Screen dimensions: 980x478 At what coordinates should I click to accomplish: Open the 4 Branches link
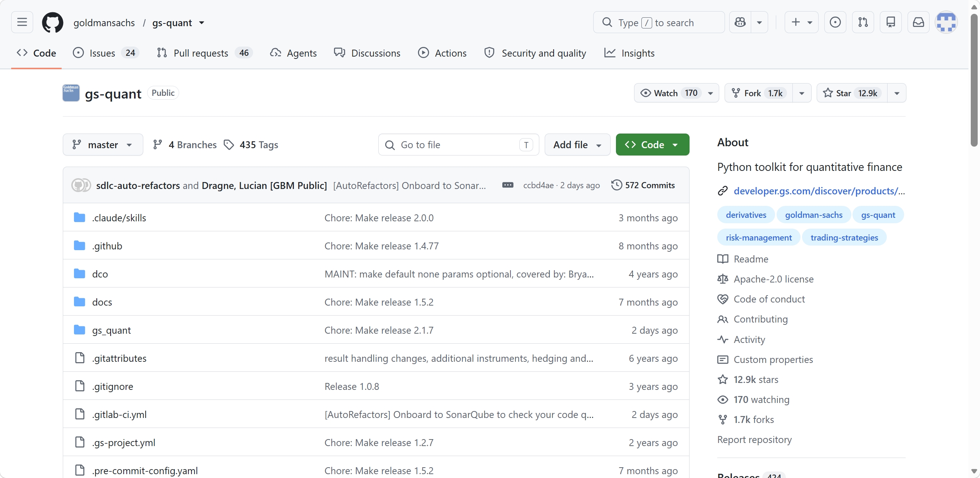(185, 145)
